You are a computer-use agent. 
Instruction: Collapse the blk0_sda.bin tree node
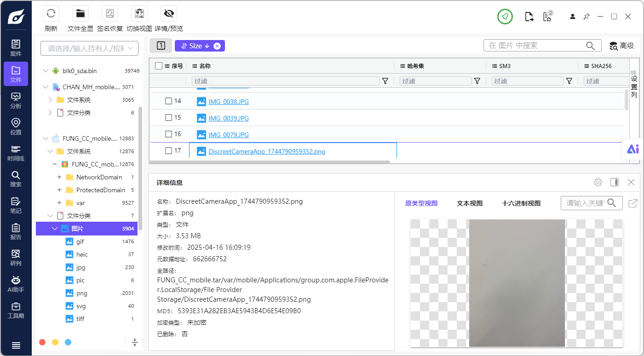45,71
